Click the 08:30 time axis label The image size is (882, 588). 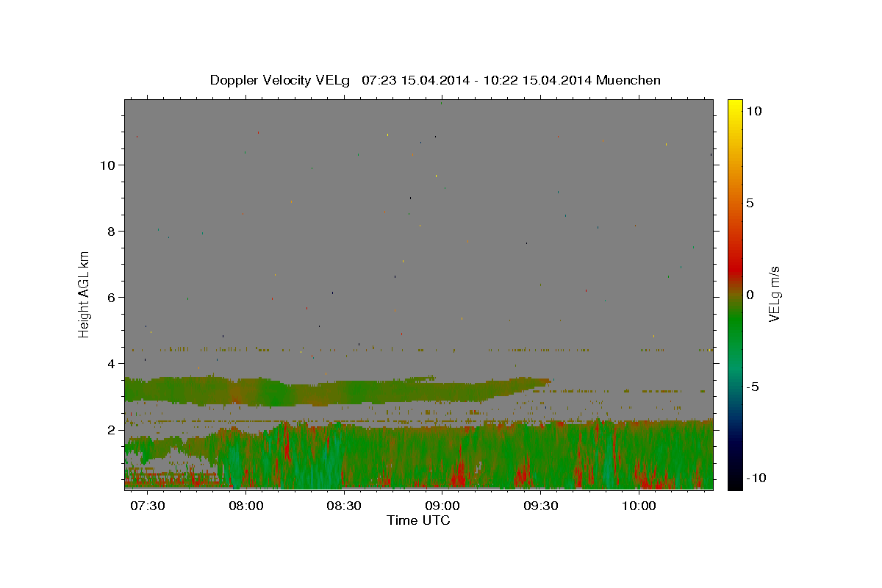[344, 506]
